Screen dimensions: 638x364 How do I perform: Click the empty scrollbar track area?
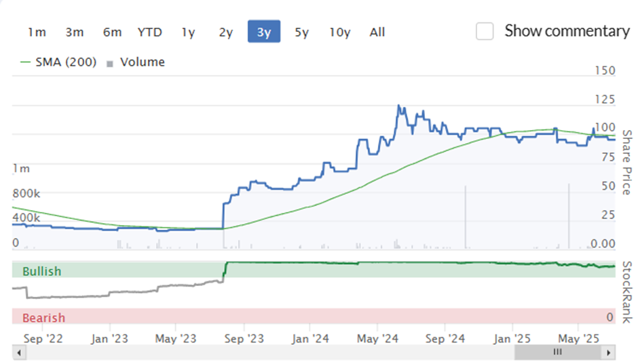pyautogui.click(x=270, y=352)
